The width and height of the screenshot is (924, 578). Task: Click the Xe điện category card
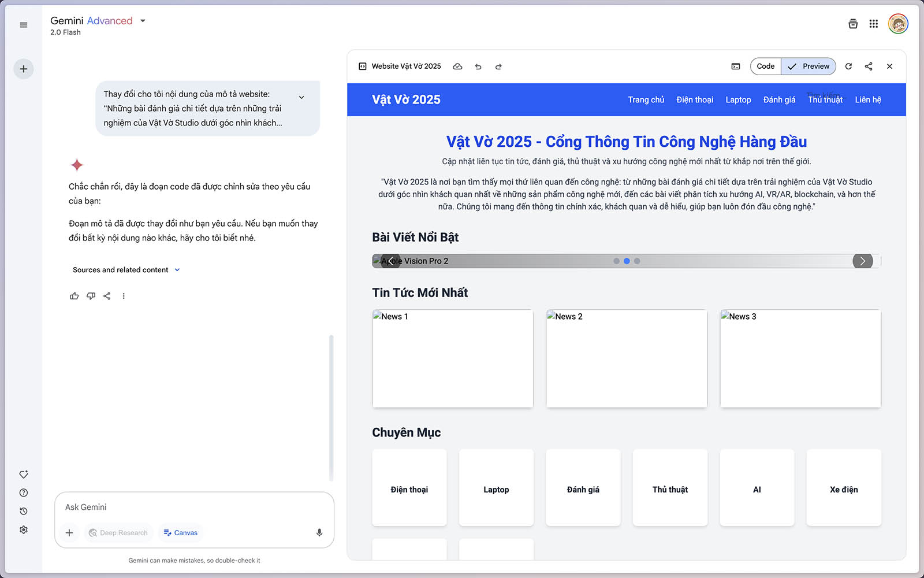click(x=843, y=489)
